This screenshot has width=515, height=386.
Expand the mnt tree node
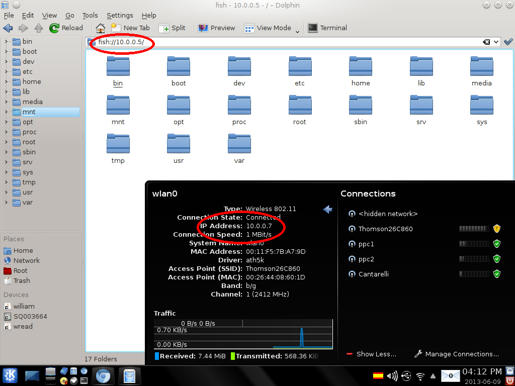(x=6, y=112)
